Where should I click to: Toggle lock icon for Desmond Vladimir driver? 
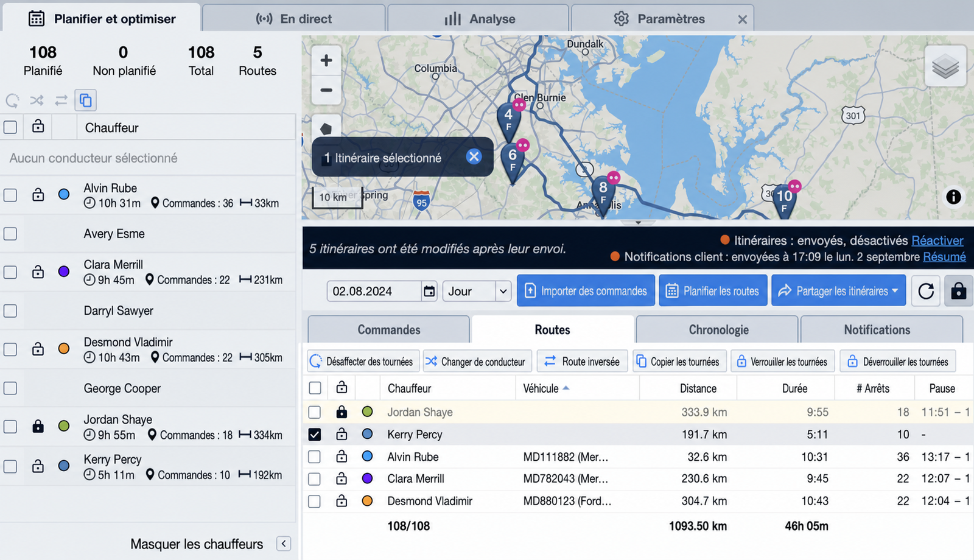click(x=38, y=349)
